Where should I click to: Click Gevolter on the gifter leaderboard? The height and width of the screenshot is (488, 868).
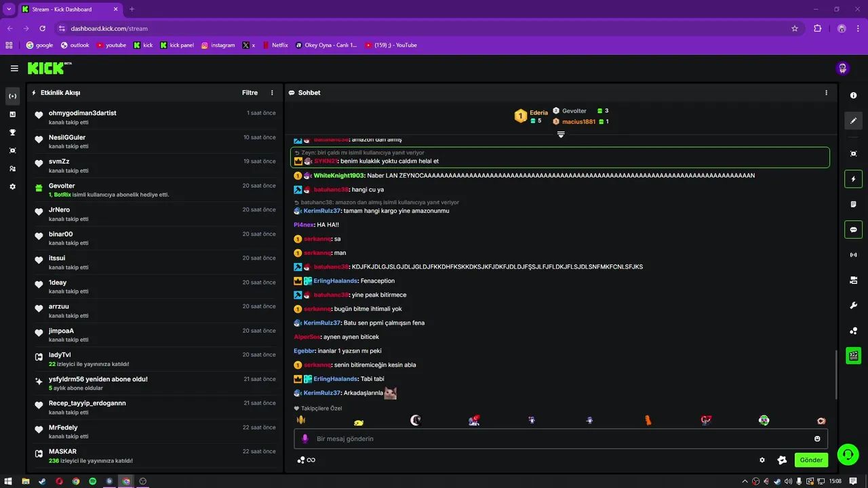pyautogui.click(x=574, y=110)
